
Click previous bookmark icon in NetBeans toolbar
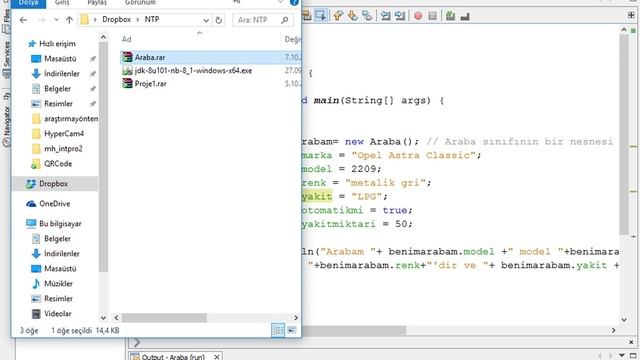[x=338, y=16]
